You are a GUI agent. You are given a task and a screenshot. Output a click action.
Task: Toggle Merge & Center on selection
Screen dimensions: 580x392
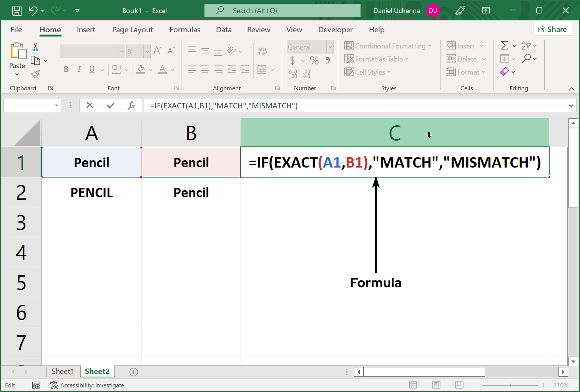coord(262,69)
